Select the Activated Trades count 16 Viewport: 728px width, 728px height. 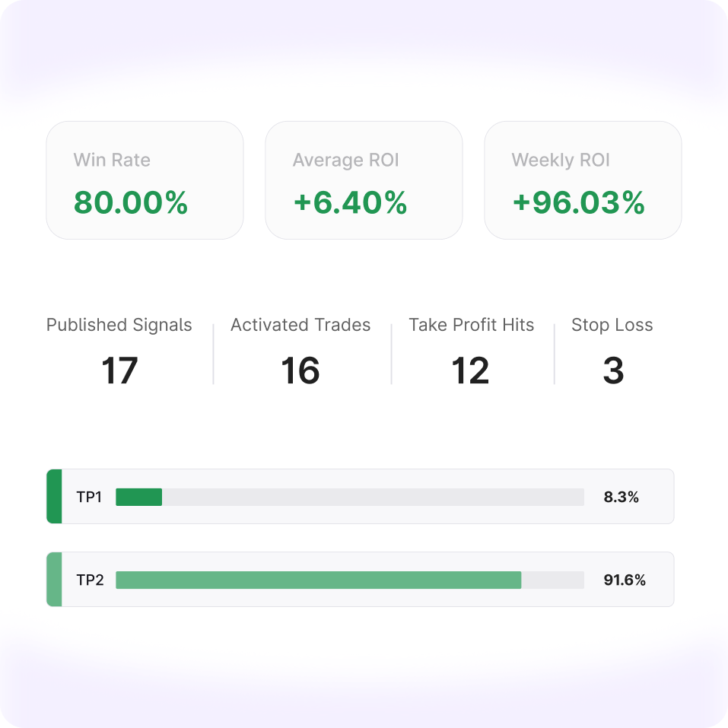click(300, 371)
